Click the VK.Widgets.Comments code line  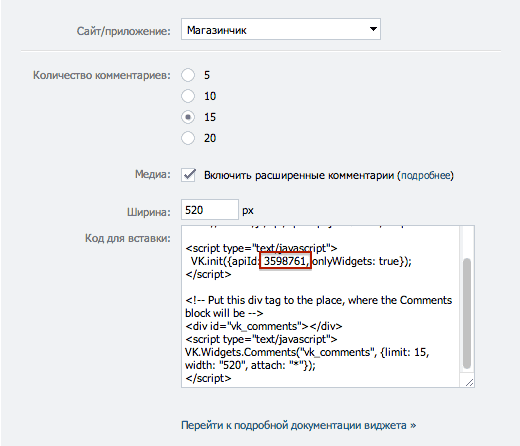click(307, 352)
